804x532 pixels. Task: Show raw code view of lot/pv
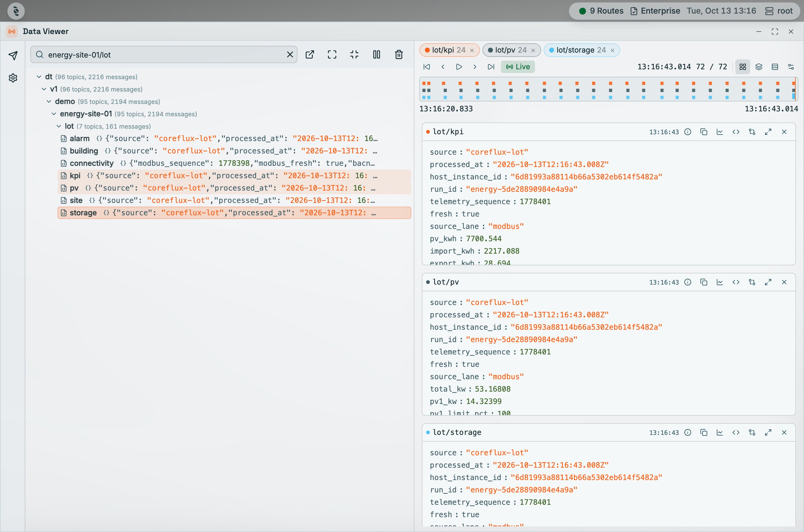tap(736, 282)
